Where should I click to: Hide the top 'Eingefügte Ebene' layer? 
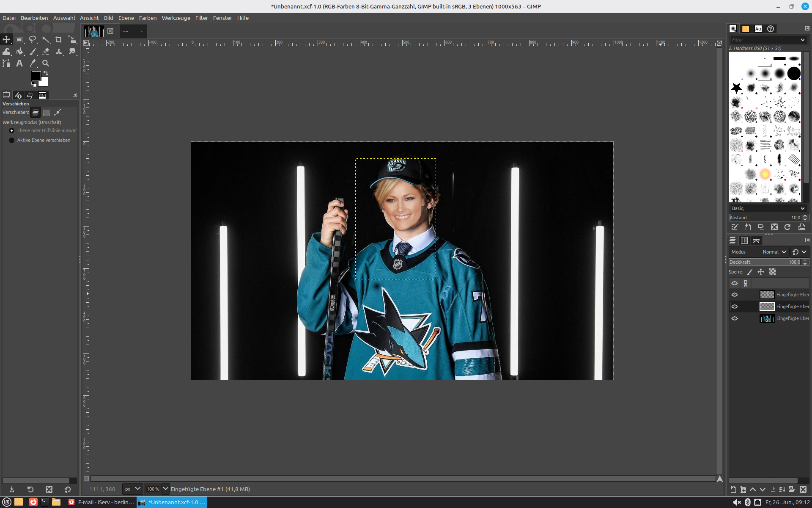(x=735, y=295)
